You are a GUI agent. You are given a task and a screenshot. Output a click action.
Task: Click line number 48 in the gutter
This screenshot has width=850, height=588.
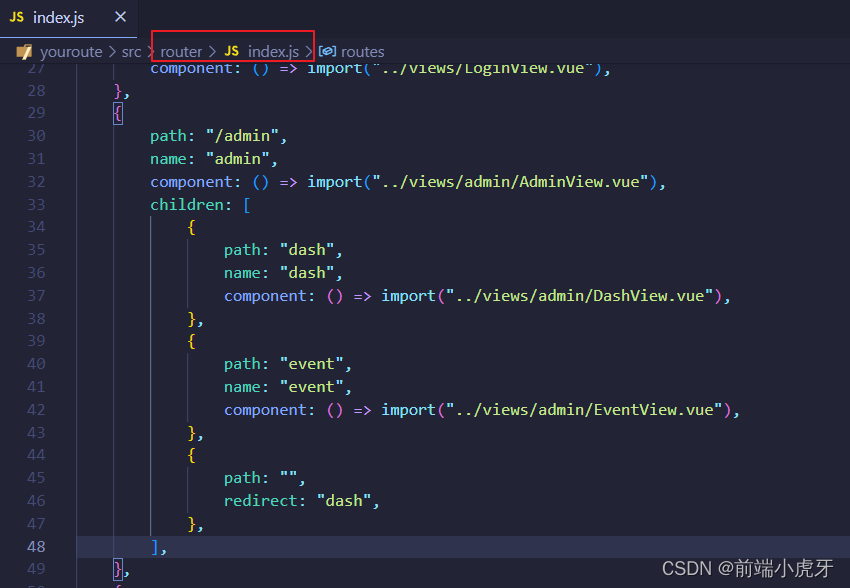click(x=36, y=547)
